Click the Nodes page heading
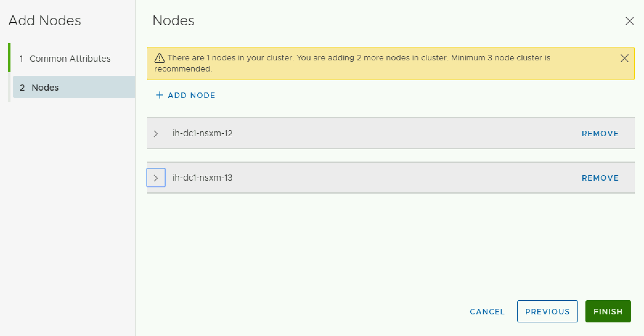The height and width of the screenshot is (336, 644). click(x=173, y=21)
